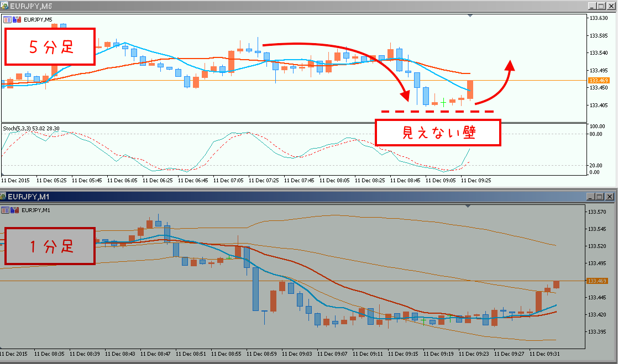The width and height of the screenshot is (618, 364).
Task: Maximize the EURJPY,M1 chart window
Action: pyautogui.click(x=600, y=197)
